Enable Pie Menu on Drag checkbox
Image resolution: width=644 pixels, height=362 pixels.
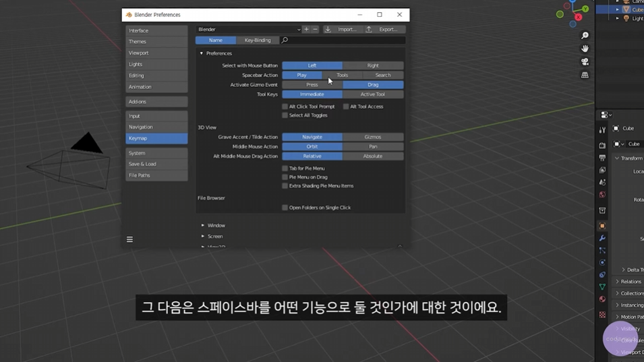(285, 177)
